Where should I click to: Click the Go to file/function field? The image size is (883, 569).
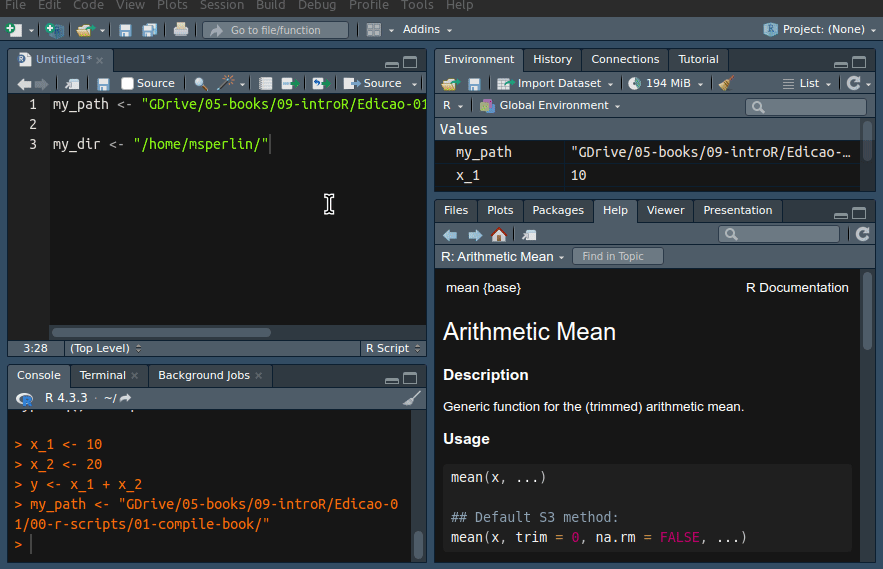275,30
